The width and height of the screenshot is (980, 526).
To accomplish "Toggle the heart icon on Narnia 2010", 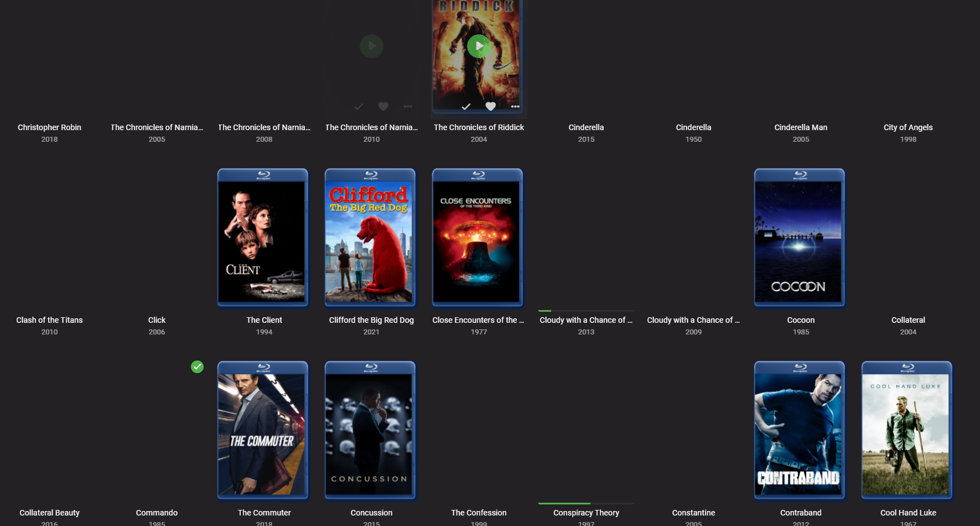I will coord(383,106).
